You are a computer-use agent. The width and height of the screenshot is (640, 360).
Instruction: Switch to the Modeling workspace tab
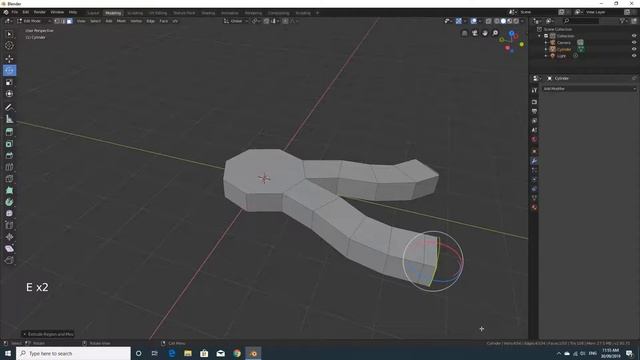point(113,13)
